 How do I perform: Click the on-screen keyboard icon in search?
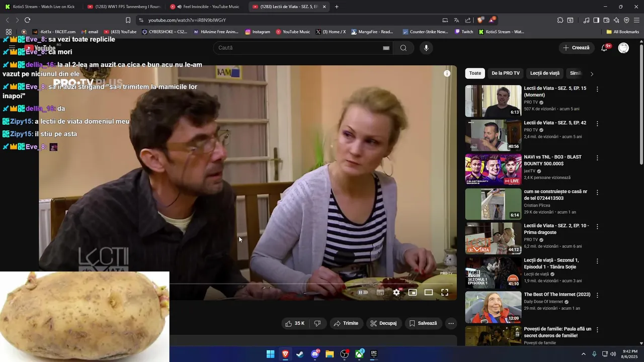386,48
